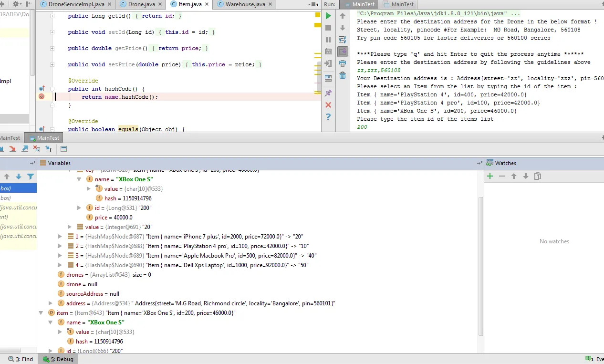This screenshot has height=364, width=604.
Task: Select the first MainTest tab in Run panel
Action: [359, 4]
